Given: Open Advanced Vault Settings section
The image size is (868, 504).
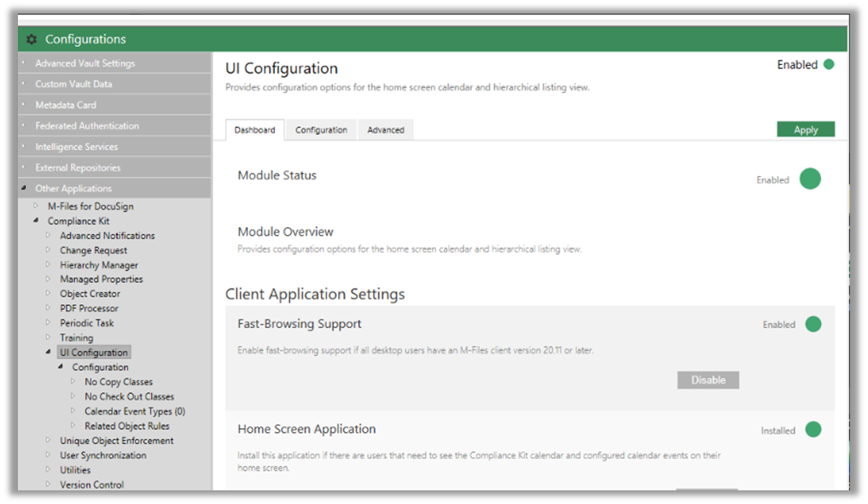Looking at the screenshot, I should (114, 63).
